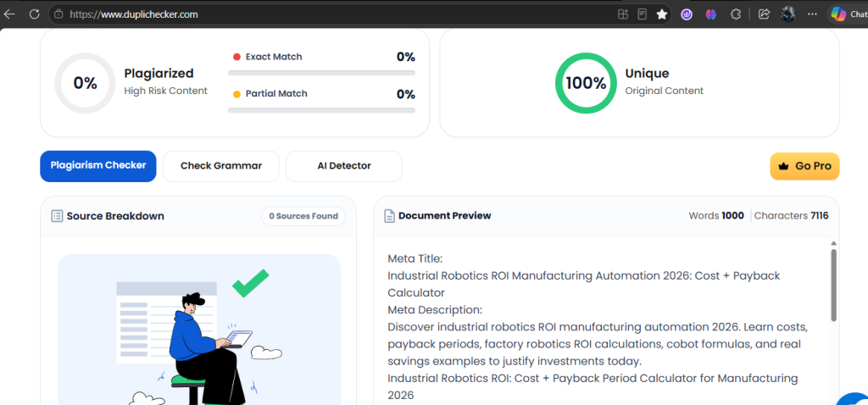This screenshot has width=868, height=405.
Task: View site info via the padlock icon
Action: (x=59, y=14)
